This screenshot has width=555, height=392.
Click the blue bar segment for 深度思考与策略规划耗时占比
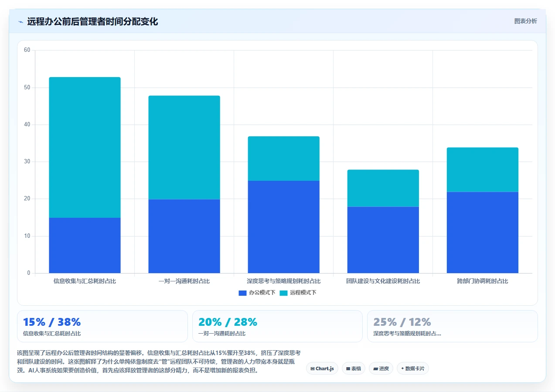pyautogui.click(x=283, y=227)
